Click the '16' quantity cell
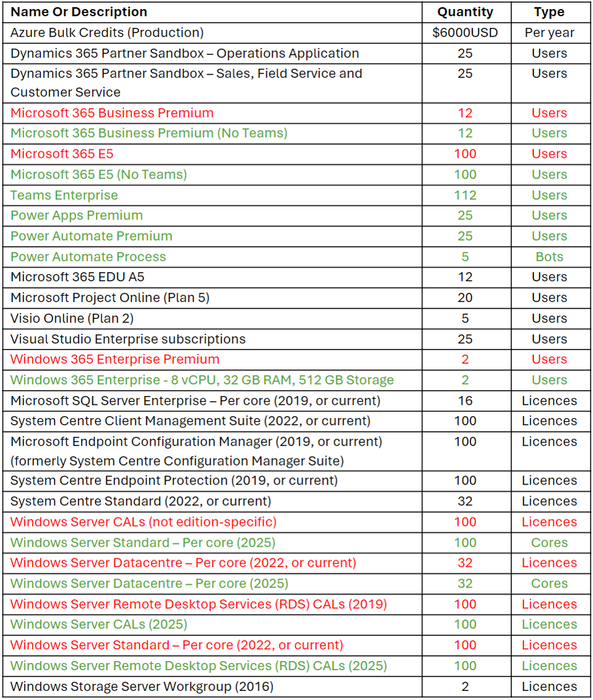This screenshot has height=700, width=593. pyautogui.click(x=465, y=401)
